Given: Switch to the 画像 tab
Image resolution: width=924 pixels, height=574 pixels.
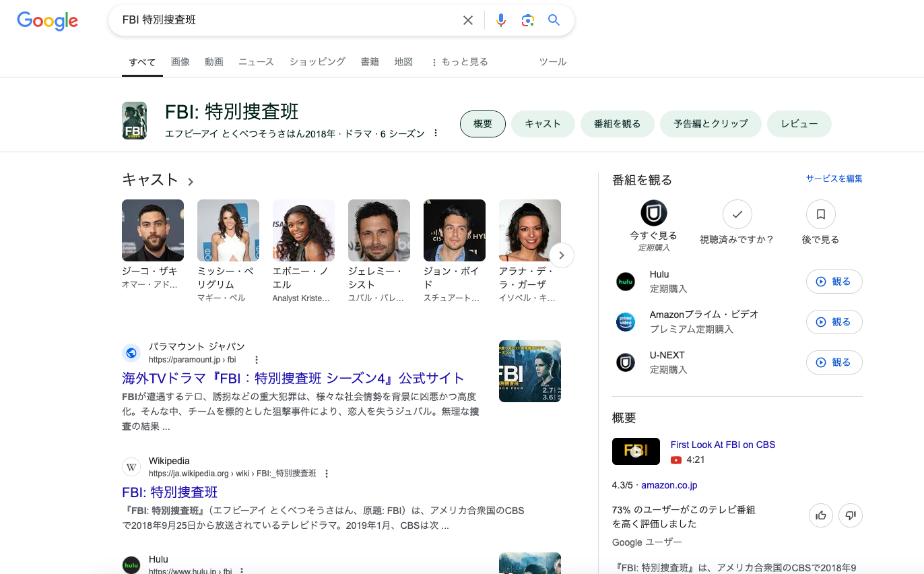Looking at the screenshot, I should (x=180, y=62).
